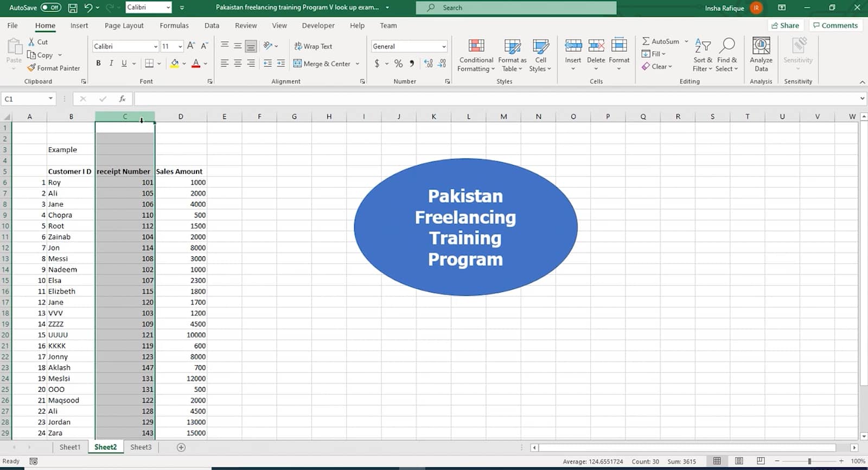The image size is (868, 470).
Task: Click the Insert Function fx icon
Action: click(123, 99)
